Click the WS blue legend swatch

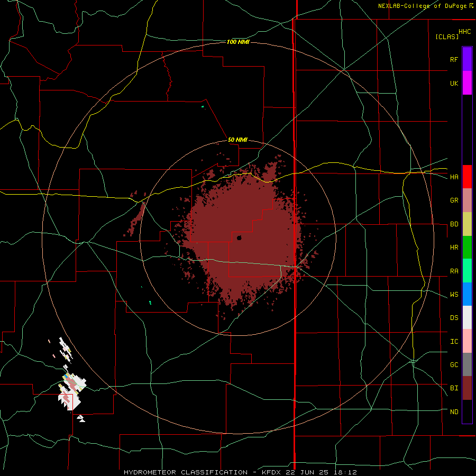coord(467,294)
